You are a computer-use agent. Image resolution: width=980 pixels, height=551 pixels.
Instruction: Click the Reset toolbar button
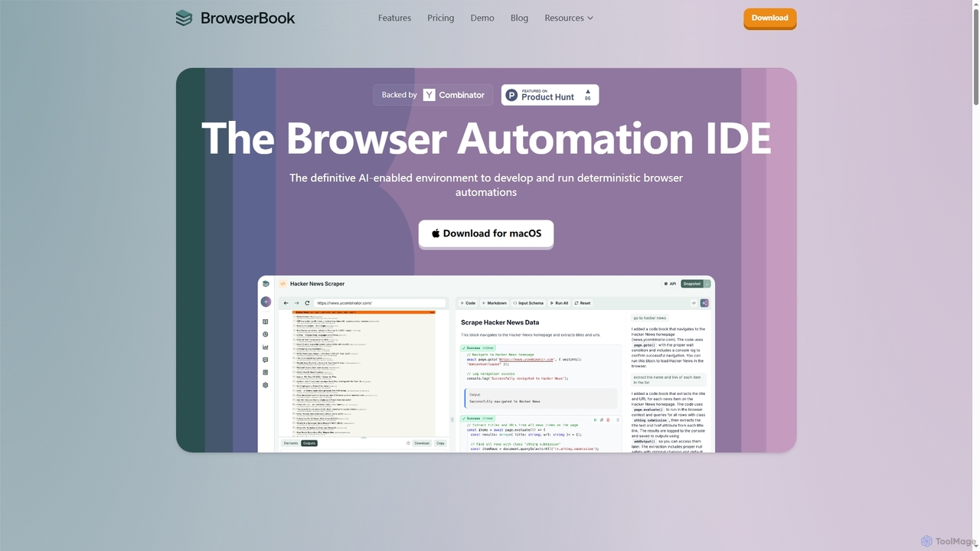[x=583, y=303]
